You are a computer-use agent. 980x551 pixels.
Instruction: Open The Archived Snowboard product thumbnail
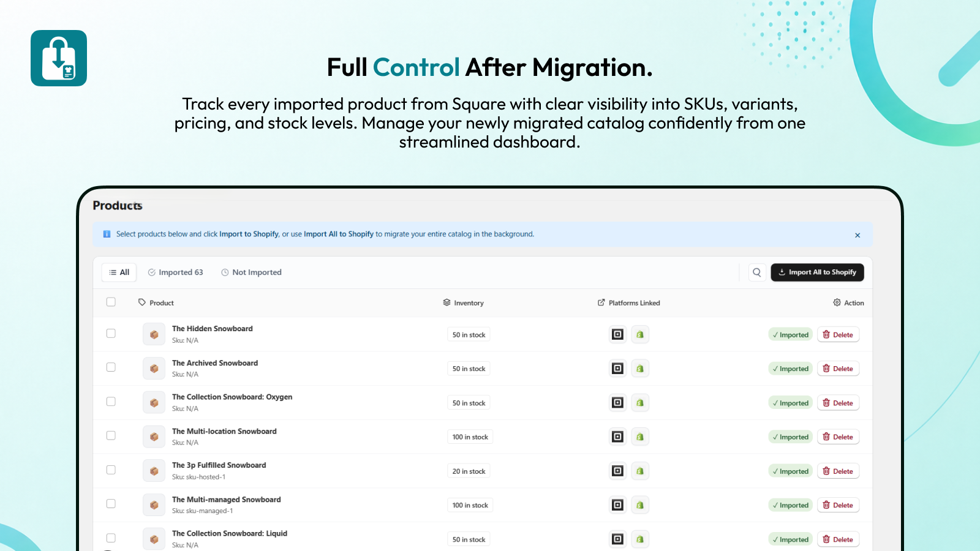pyautogui.click(x=154, y=369)
